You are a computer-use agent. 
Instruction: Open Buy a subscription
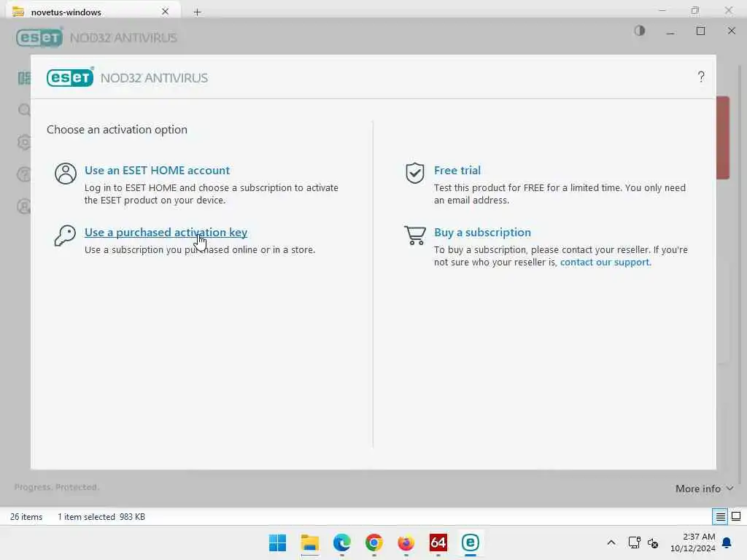(482, 232)
